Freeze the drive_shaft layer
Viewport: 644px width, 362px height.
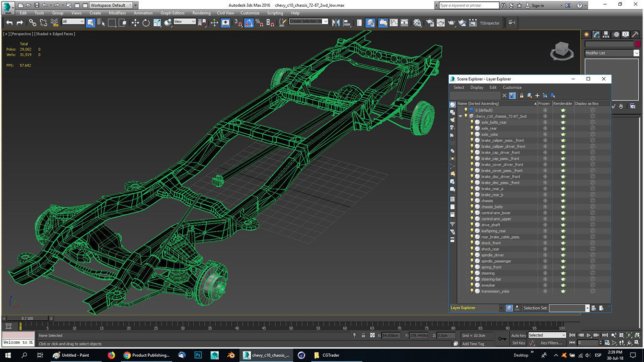[x=545, y=224]
